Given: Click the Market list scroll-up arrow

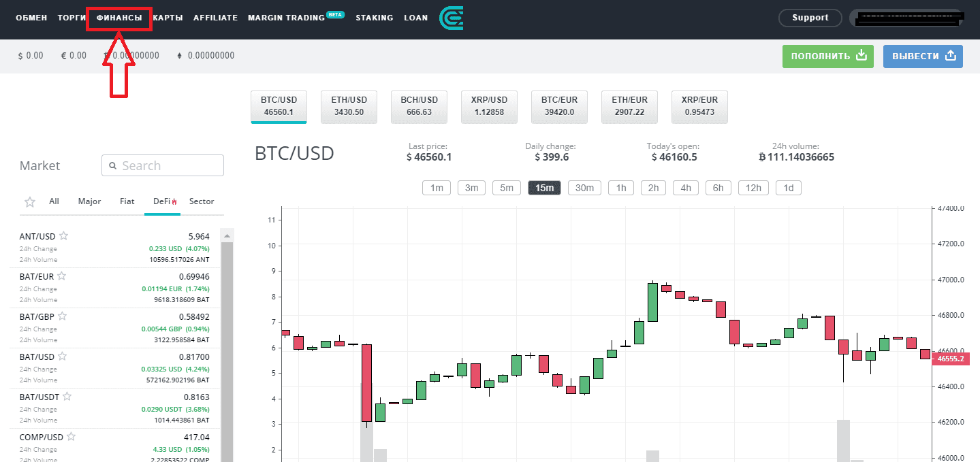Looking at the screenshot, I should click(x=227, y=235).
